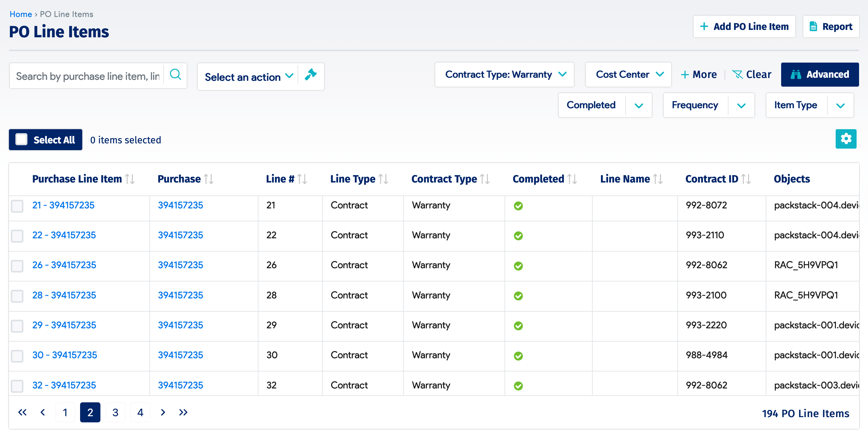This screenshot has height=431, width=868.
Task: Go to the last page using double arrow
Action: pyautogui.click(x=183, y=413)
